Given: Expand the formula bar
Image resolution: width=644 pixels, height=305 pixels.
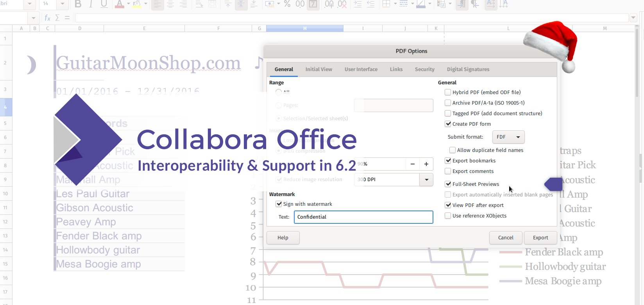Looking at the screenshot, I should (633, 18).
